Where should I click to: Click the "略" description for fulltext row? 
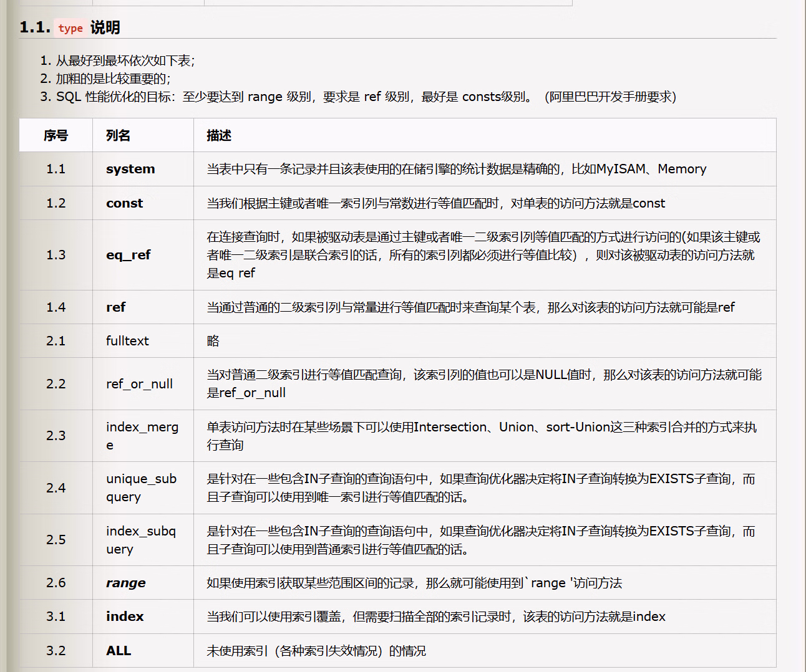213,341
